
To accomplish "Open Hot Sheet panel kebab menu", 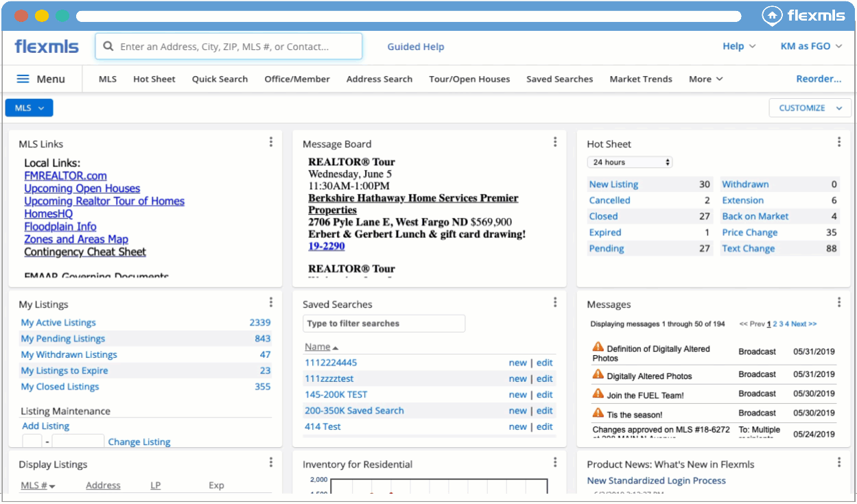I will pos(838,142).
